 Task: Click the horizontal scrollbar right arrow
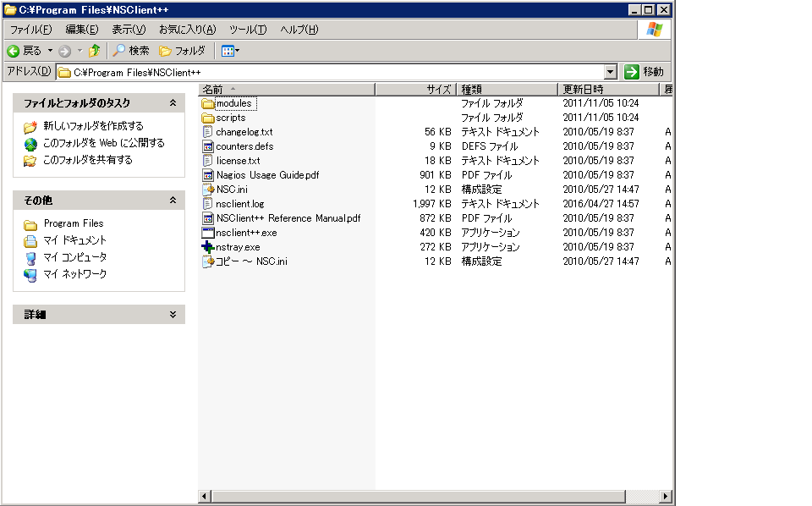tap(666, 496)
